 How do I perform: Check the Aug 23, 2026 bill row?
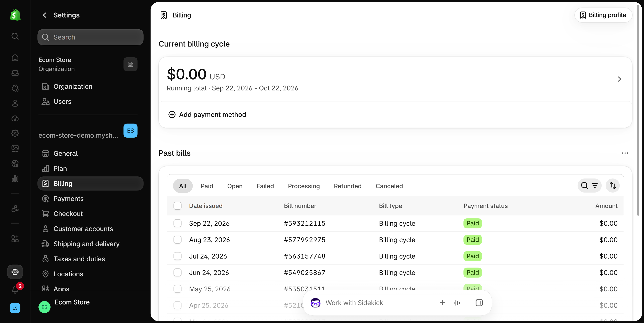click(178, 240)
